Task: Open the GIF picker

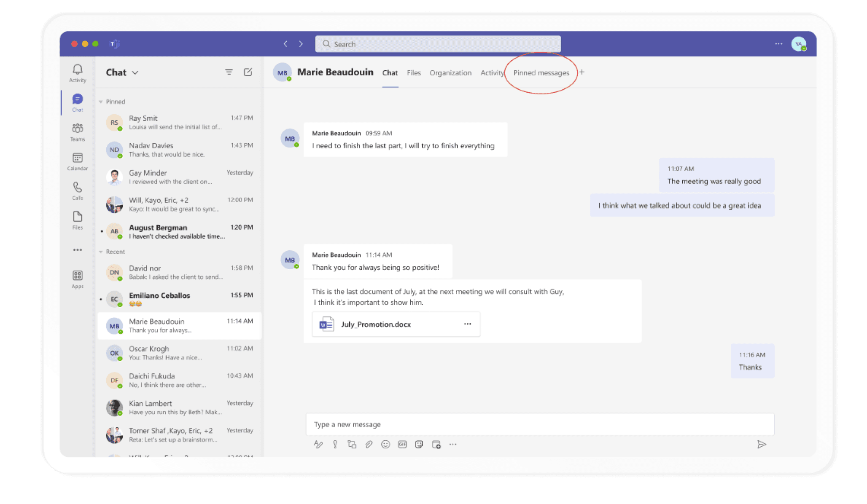Action: pyautogui.click(x=402, y=444)
